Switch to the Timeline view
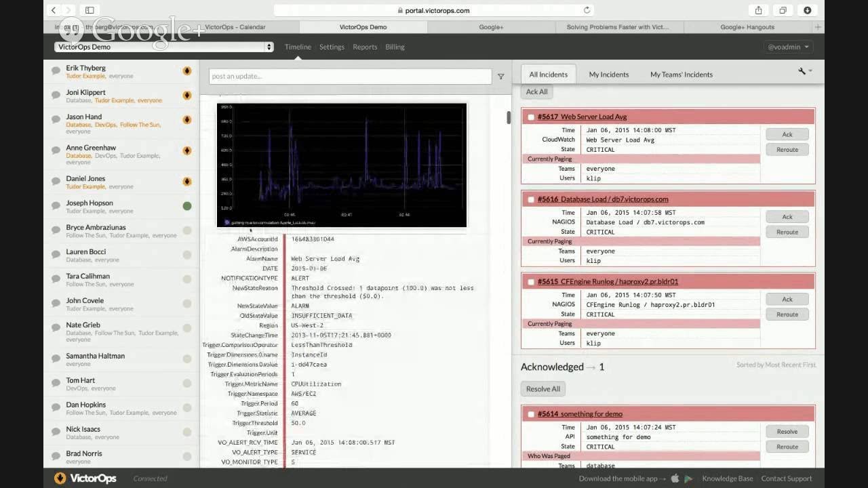Image resolution: width=868 pixels, height=488 pixels. click(x=298, y=47)
